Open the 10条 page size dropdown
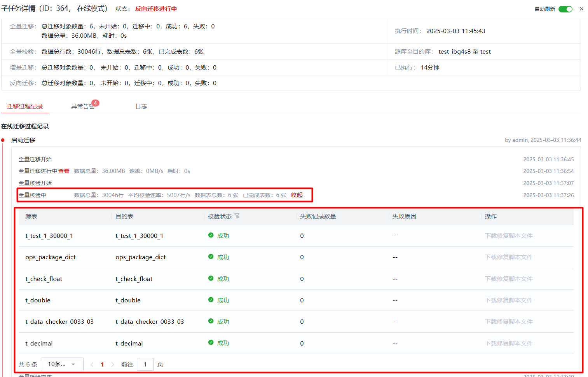This screenshot has height=377, width=588. coord(62,365)
